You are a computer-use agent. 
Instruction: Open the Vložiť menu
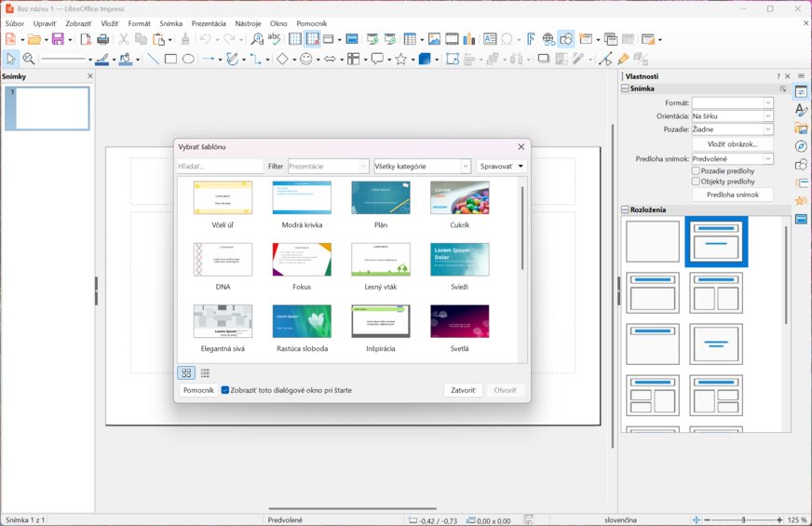click(110, 23)
